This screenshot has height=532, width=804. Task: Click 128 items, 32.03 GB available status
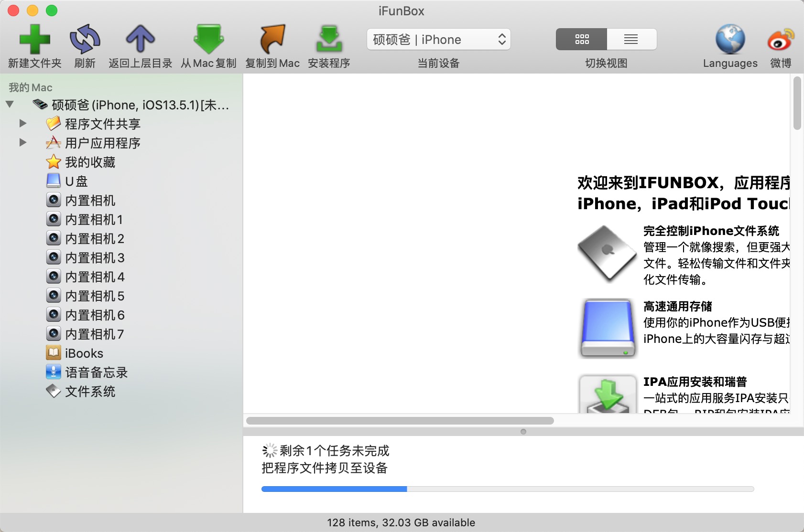point(401,522)
